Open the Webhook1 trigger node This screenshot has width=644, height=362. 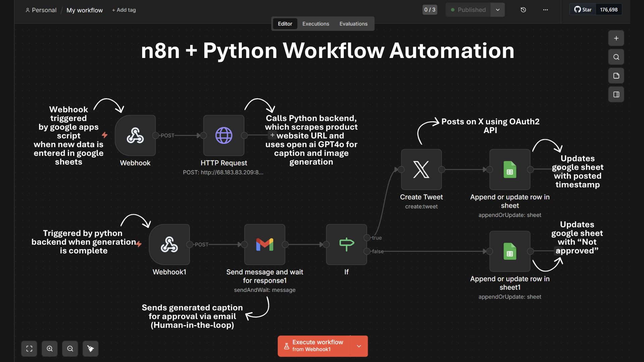tap(169, 244)
